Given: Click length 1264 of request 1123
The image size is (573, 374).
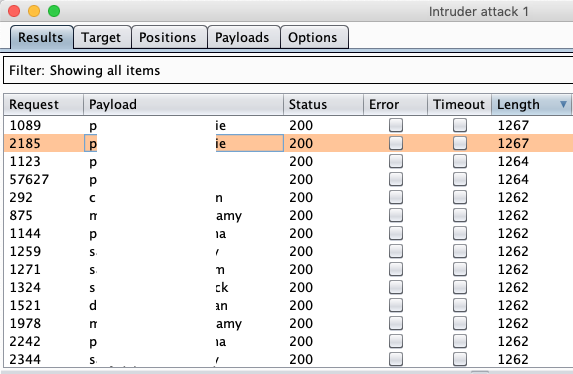Looking at the screenshot, I should click(513, 161).
